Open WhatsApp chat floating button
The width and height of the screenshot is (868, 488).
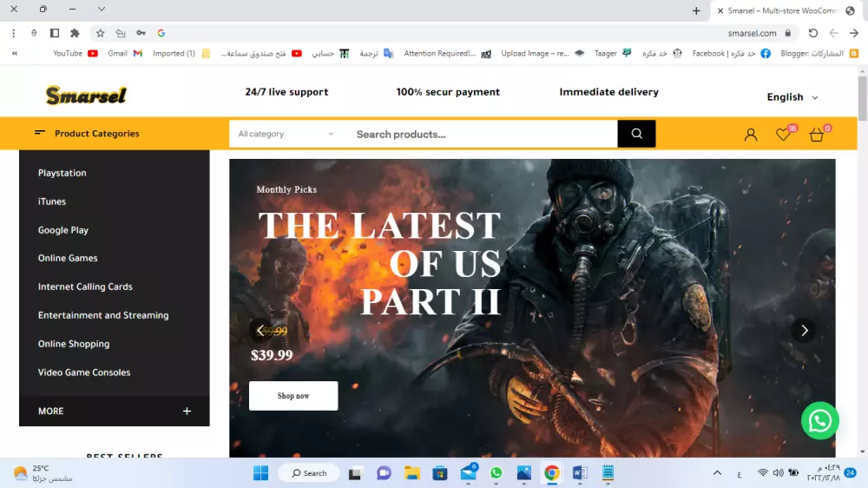pyautogui.click(x=820, y=421)
